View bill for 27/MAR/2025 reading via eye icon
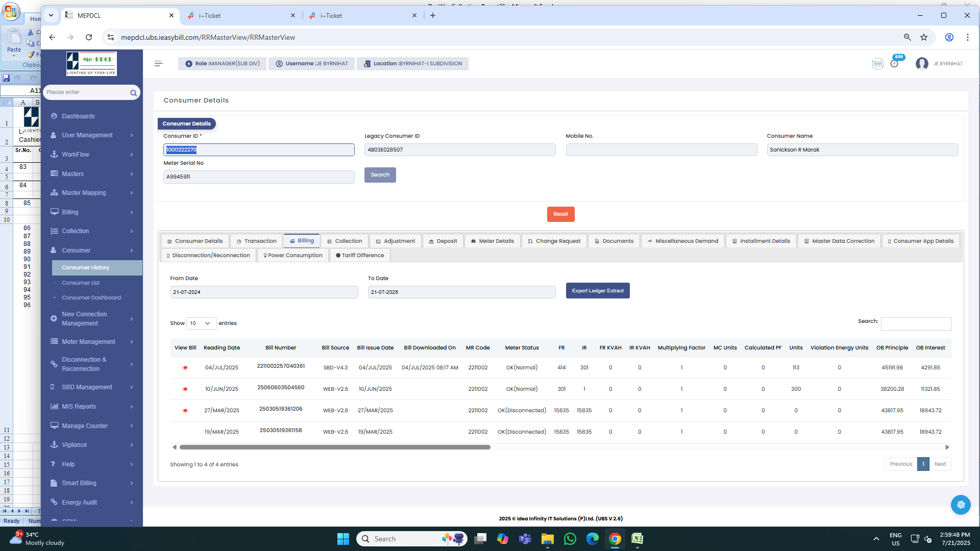Image resolution: width=980 pixels, height=551 pixels. [x=185, y=411]
